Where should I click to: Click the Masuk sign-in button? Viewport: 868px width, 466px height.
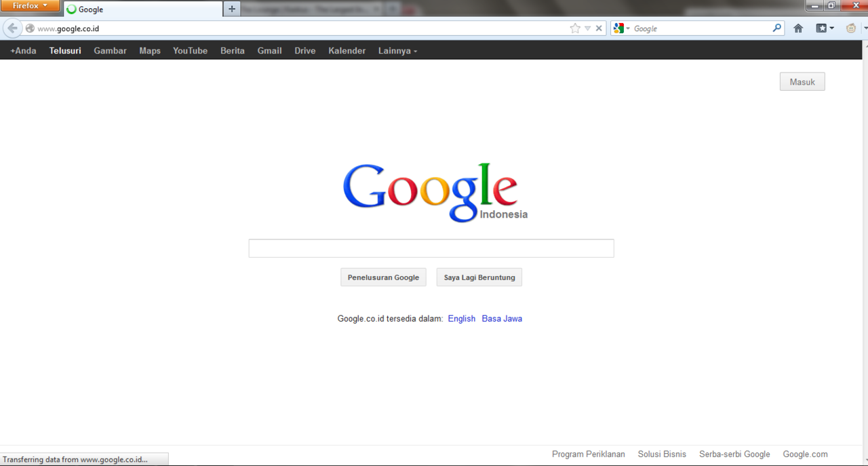tap(802, 81)
